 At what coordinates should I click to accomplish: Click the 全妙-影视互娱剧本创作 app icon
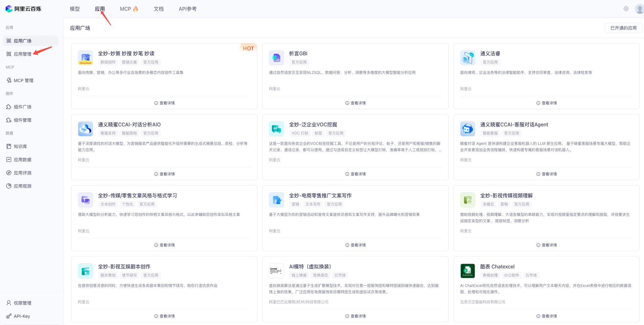tap(85, 271)
